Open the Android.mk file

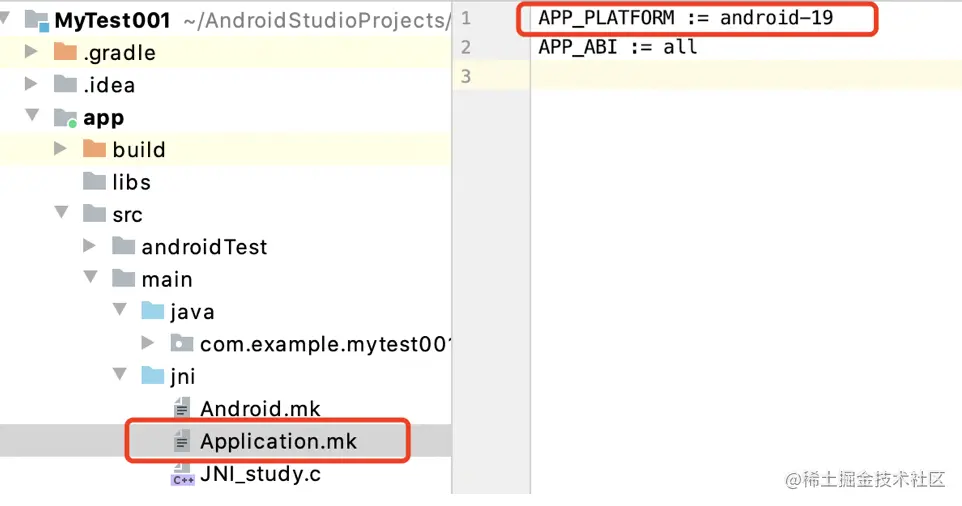(x=260, y=408)
